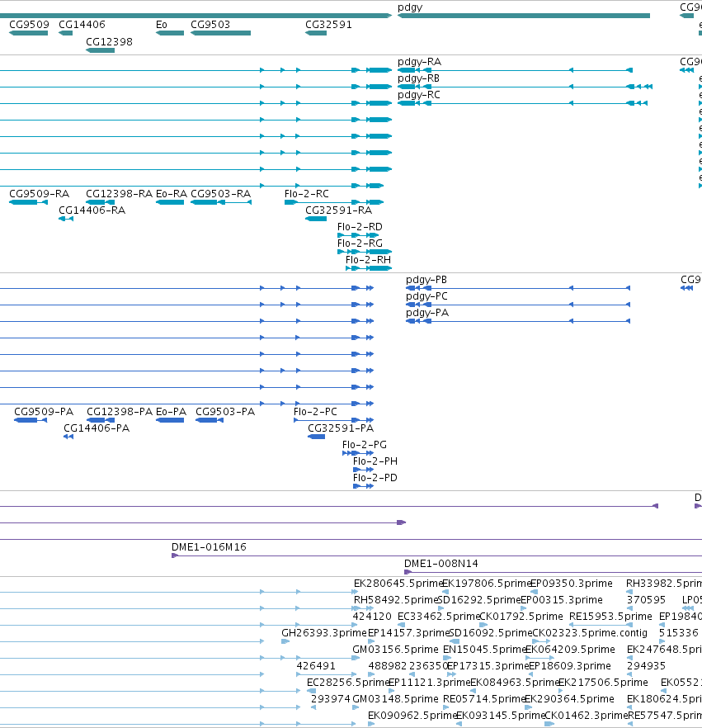Image resolution: width=702 pixels, height=728 pixels.
Task: Select the CG9509-RA transcript label
Action: [x=40, y=194]
